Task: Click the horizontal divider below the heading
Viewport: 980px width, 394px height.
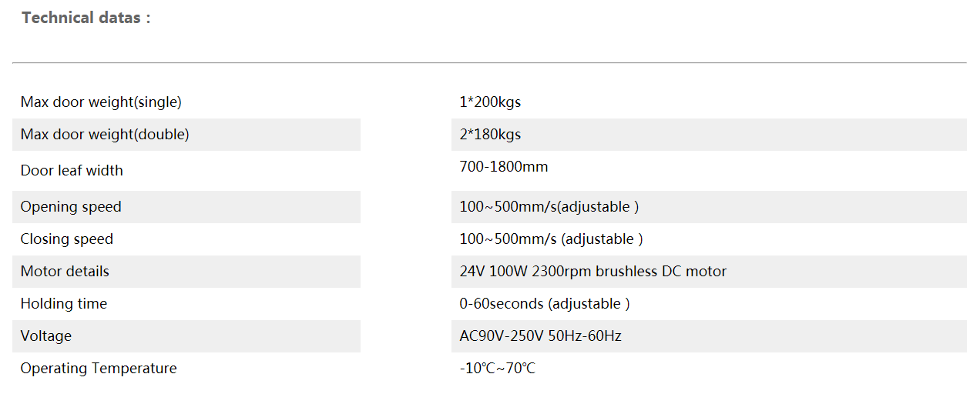Action: 489,62
